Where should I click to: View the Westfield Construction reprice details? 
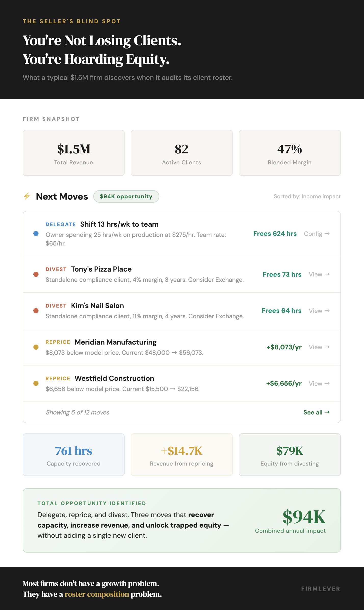tap(319, 384)
